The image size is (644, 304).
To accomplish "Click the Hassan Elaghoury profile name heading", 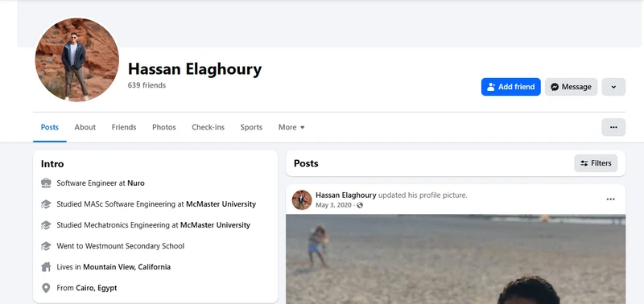I will pyautogui.click(x=195, y=69).
